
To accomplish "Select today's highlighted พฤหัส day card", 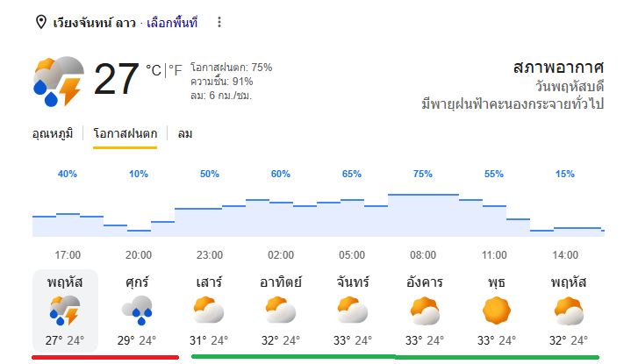I will 65,310.
